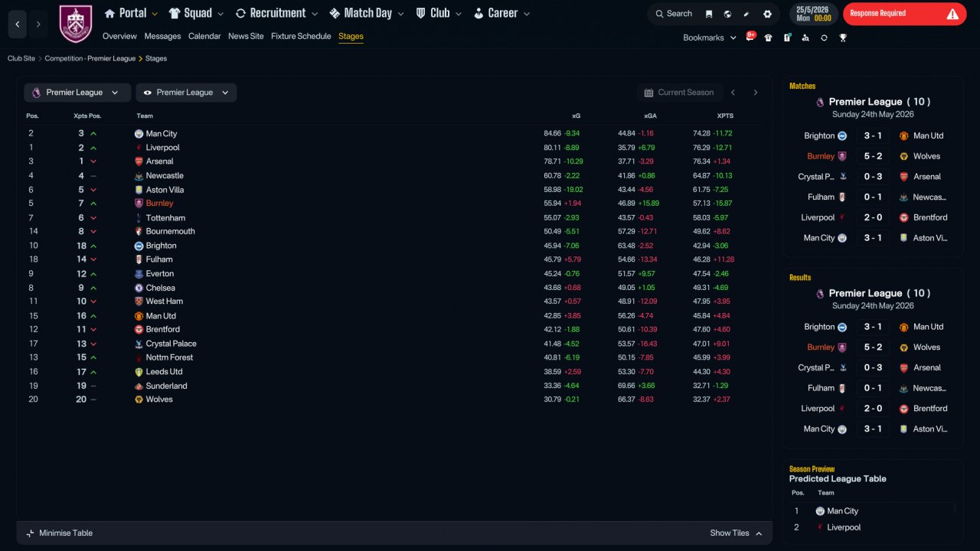Click Current Season selector
This screenshot has width=980, height=551.
(679, 93)
